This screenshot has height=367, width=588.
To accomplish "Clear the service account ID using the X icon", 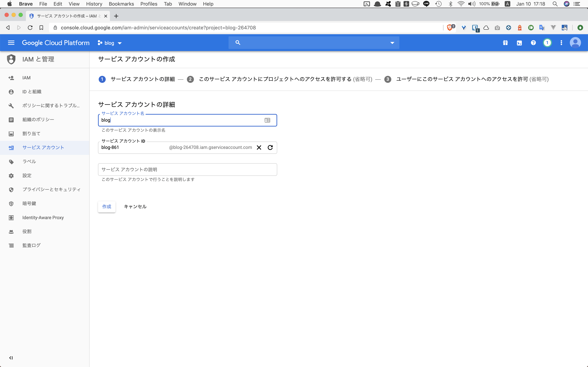I will [259, 147].
